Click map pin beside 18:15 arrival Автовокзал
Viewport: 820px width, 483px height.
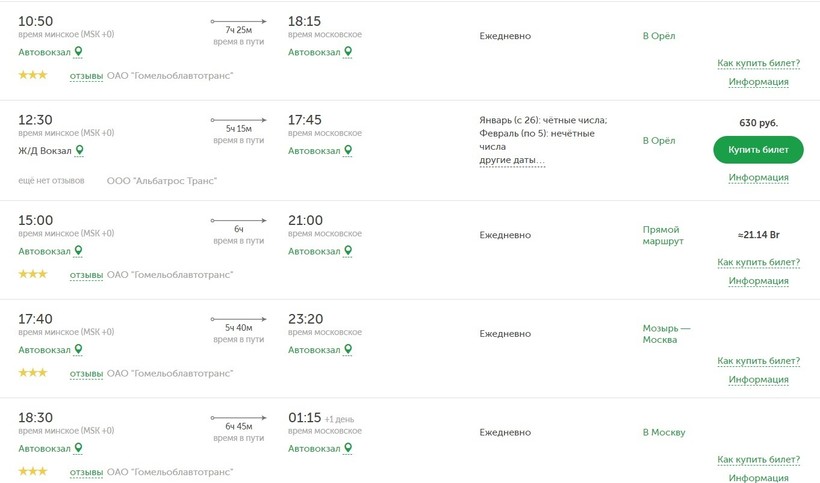348,52
